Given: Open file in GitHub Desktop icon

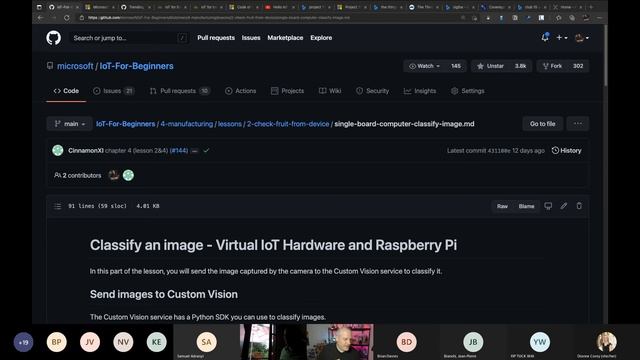Looking at the screenshot, I should (548, 206).
